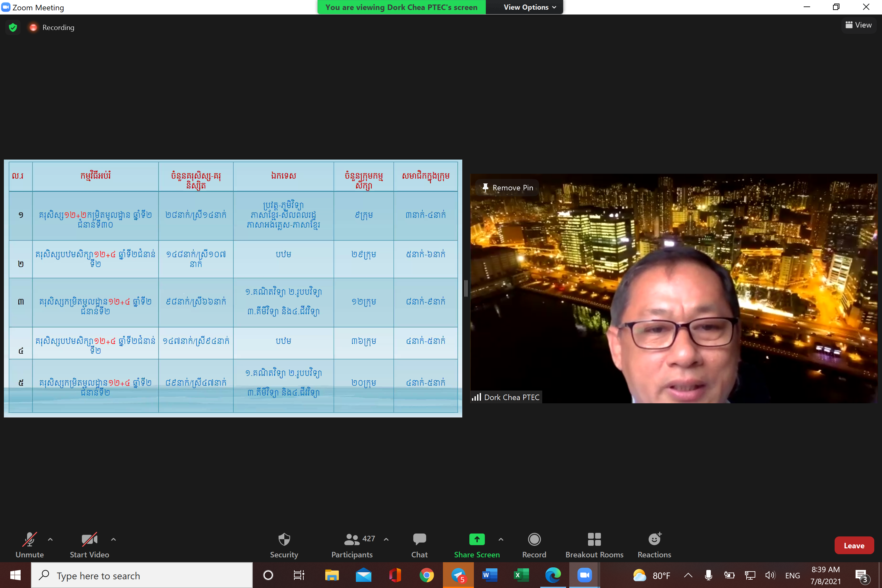This screenshot has width=882, height=588.
Task: Expand audio options arrow beside Unmute
Action: (50, 539)
